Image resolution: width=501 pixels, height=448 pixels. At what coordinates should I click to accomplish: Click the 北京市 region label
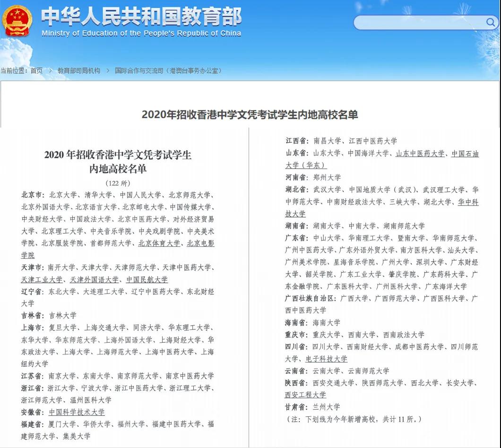coord(33,195)
